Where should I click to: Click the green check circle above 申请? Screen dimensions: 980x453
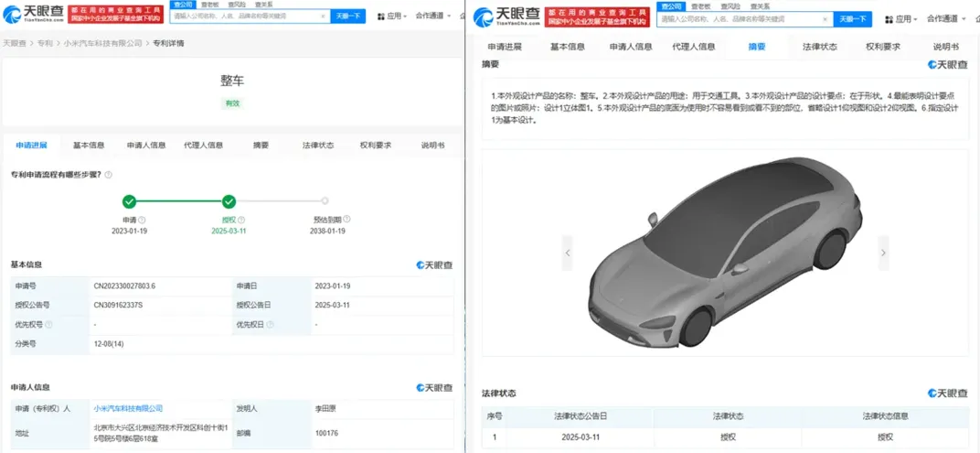pyautogui.click(x=129, y=201)
